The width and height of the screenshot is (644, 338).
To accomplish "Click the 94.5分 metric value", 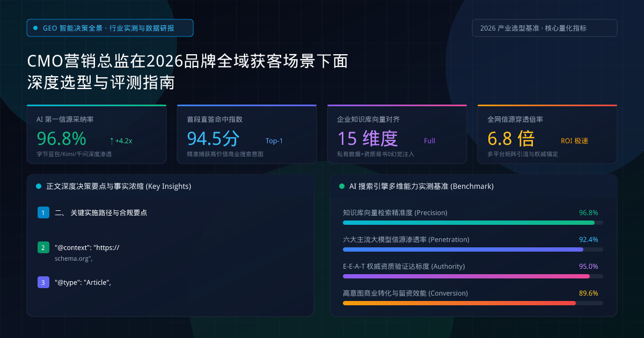I will (213, 138).
